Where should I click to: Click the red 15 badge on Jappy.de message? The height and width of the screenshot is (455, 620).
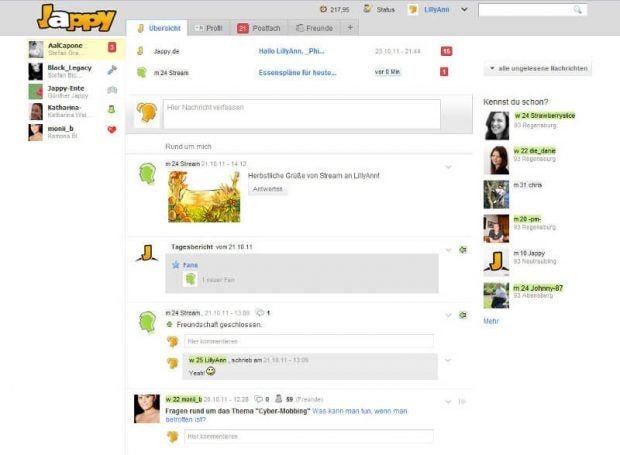446,50
